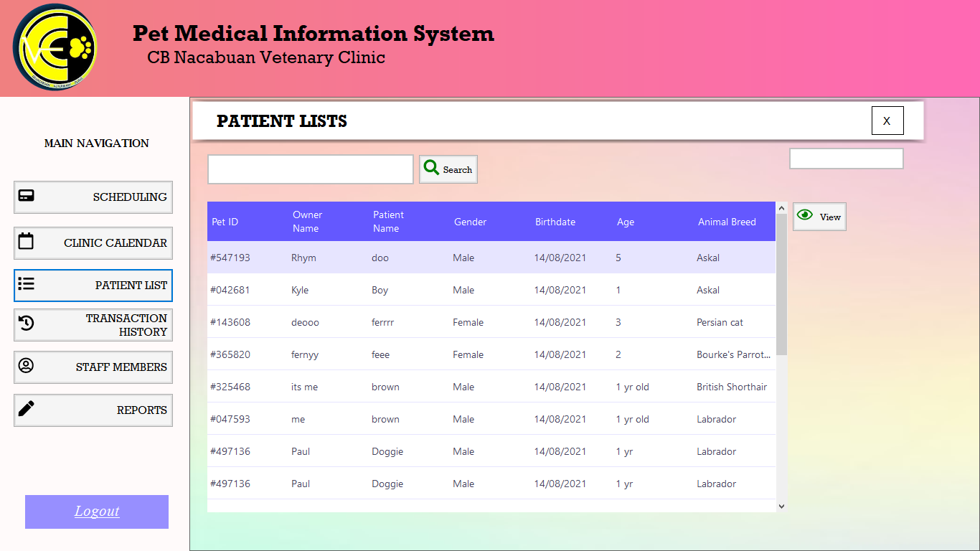980x551 pixels.
Task: Open the REPORTS section
Action: 93,410
